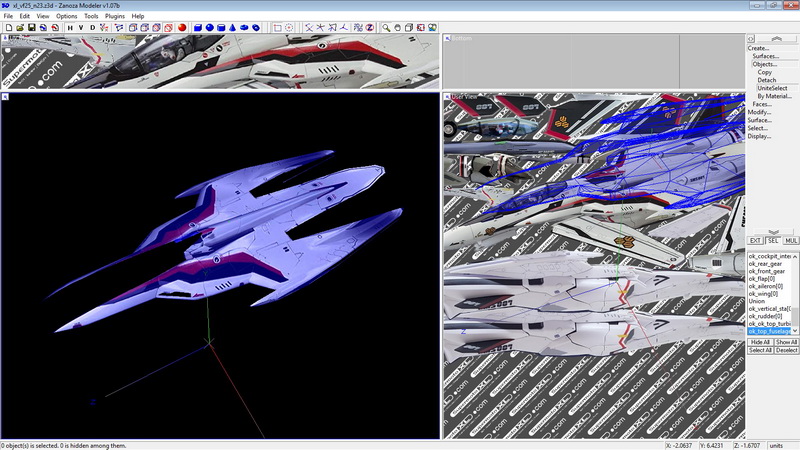Select ok_flap[0] in object list
Image resolution: width=800 pixels, height=450 pixels.
(770, 279)
